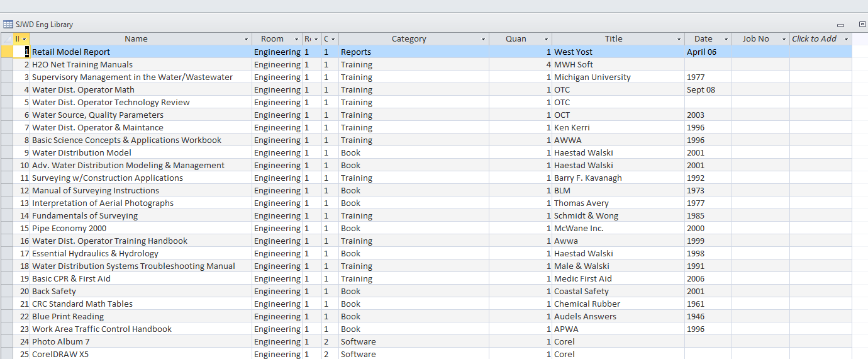This screenshot has height=359, width=868.
Task: Select the Title column header label
Action: (x=613, y=39)
